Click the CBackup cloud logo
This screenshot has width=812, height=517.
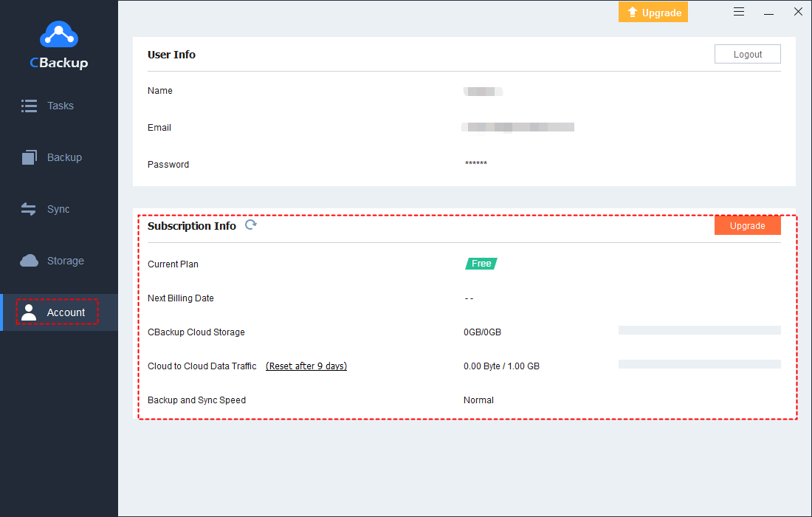[x=59, y=34]
